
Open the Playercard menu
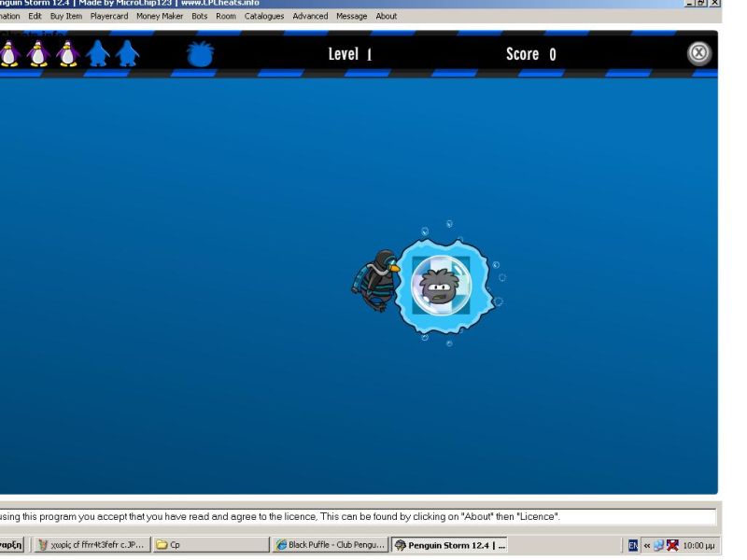point(109,16)
